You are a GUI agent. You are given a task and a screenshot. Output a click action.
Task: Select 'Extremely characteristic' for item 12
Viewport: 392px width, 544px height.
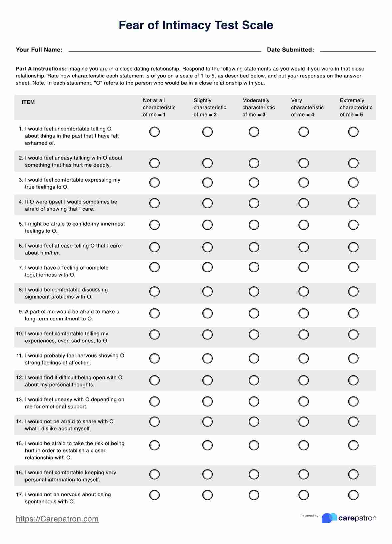point(353,380)
